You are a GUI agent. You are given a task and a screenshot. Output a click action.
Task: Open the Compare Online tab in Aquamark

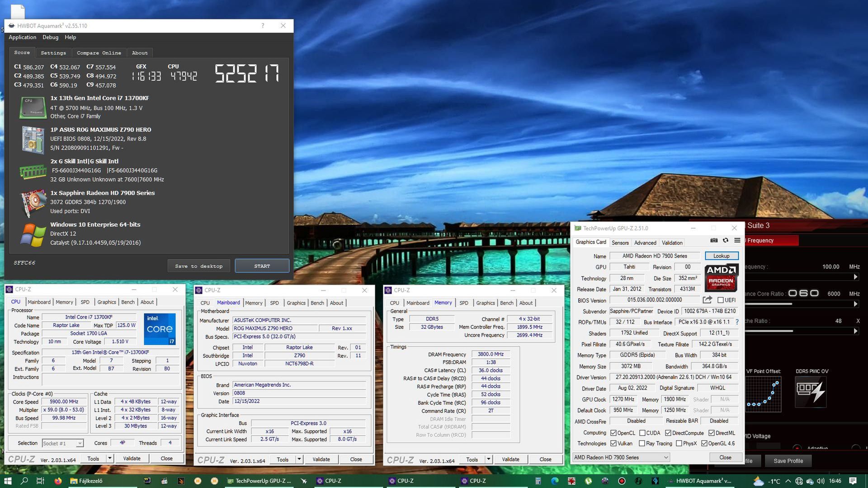pos(99,53)
